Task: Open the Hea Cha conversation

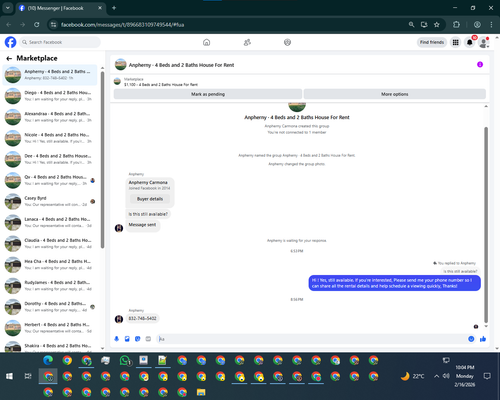Action: (50, 265)
